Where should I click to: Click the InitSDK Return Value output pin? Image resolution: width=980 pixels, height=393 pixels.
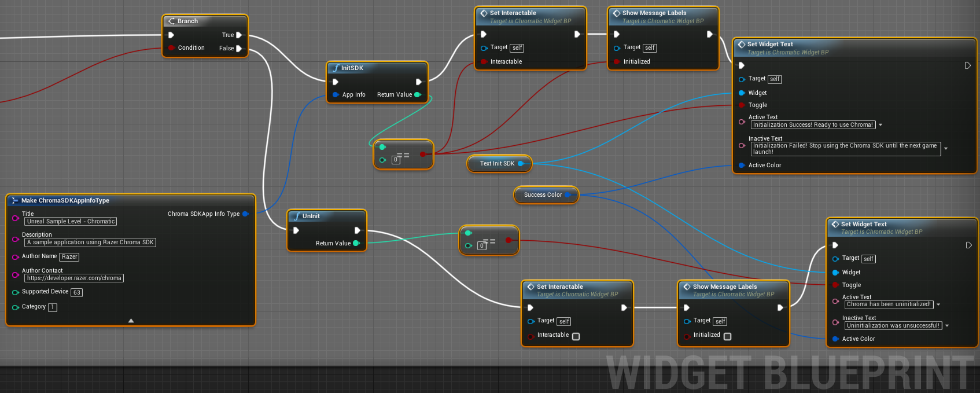click(418, 94)
